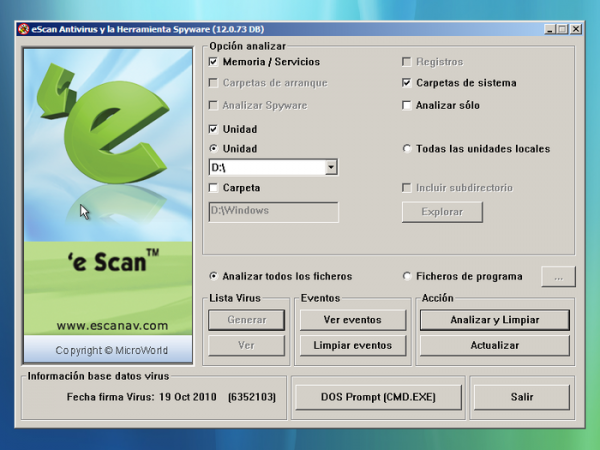Check the Carpeta checkbox

(x=214, y=188)
